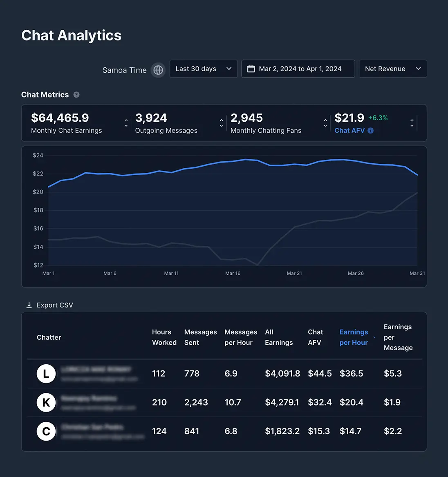448x477 pixels.
Task: Click the sort chevron next to Earnings per Hour
Action: tap(374, 338)
